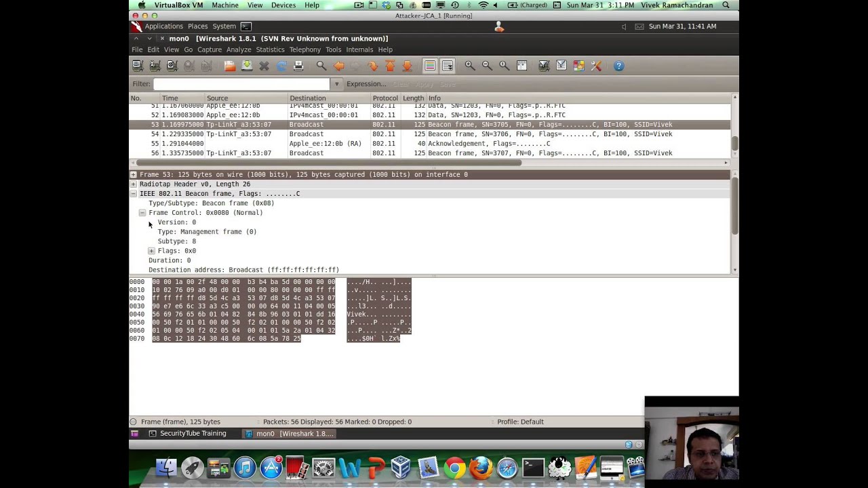Go back in packet history arrow
This screenshot has width=868, height=488.
[339, 66]
